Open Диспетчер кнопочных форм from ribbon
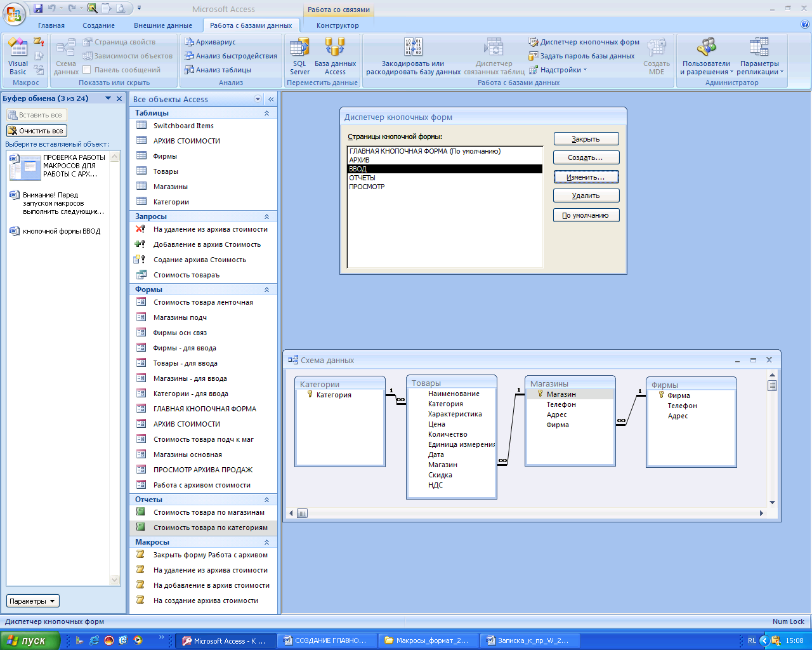 (x=584, y=42)
